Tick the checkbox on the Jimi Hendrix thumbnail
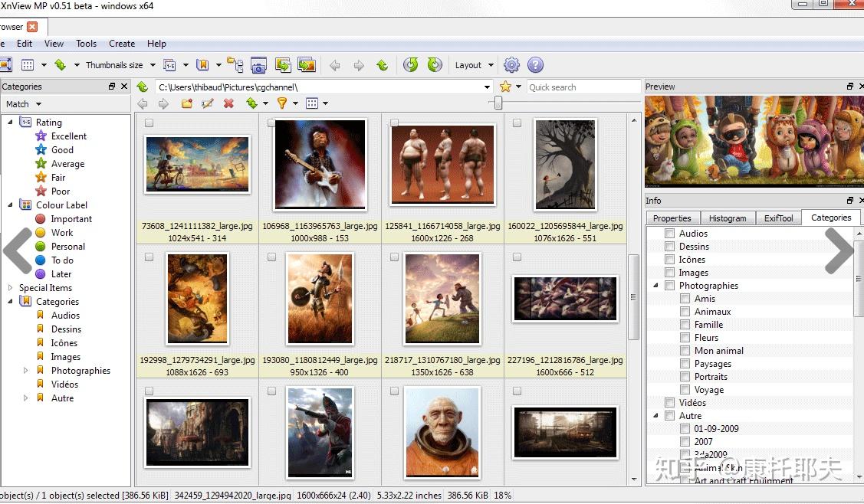864x504 pixels. tap(272, 123)
